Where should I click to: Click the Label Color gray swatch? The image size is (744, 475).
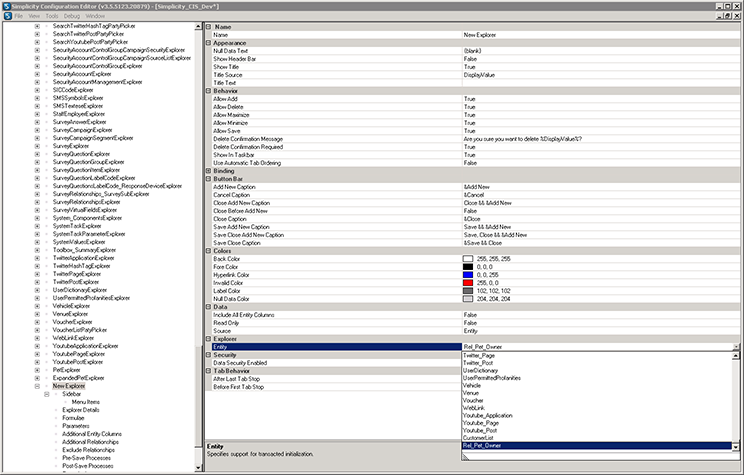[468, 291]
